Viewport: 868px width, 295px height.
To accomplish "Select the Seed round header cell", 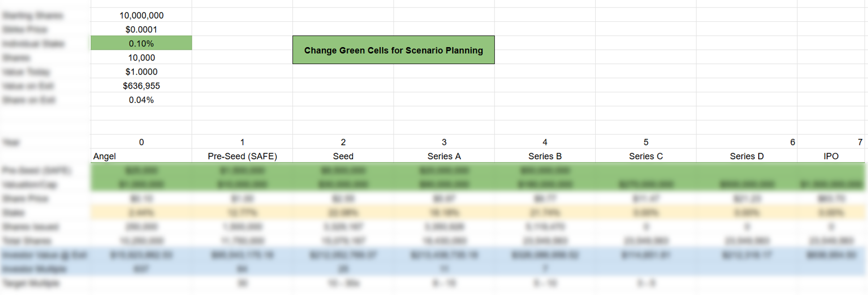I will 343,156.
